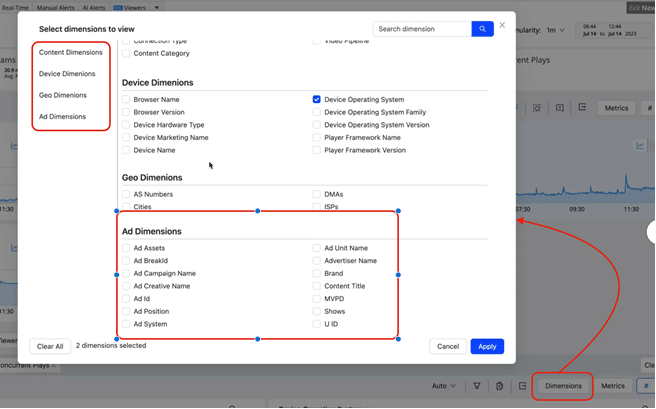The width and height of the screenshot is (656, 409).
Task: Jump to Content Dimensions in sidebar
Action: coord(71,52)
